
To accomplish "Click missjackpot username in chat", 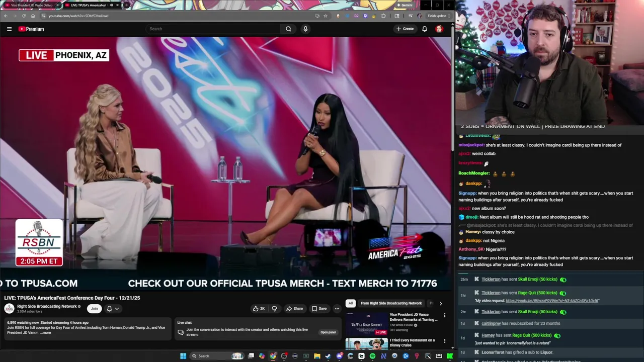I will (x=471, y=145).
